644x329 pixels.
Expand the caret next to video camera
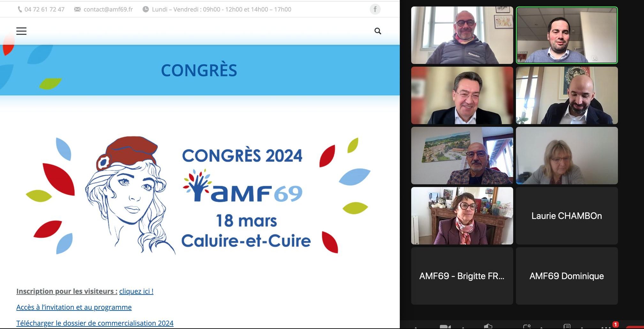tap(463, 328)
